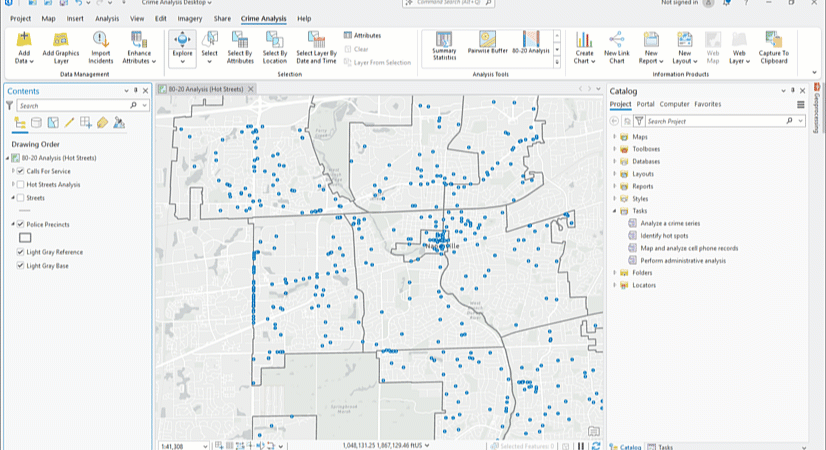Open the map scale dropdown

[205, 446]
